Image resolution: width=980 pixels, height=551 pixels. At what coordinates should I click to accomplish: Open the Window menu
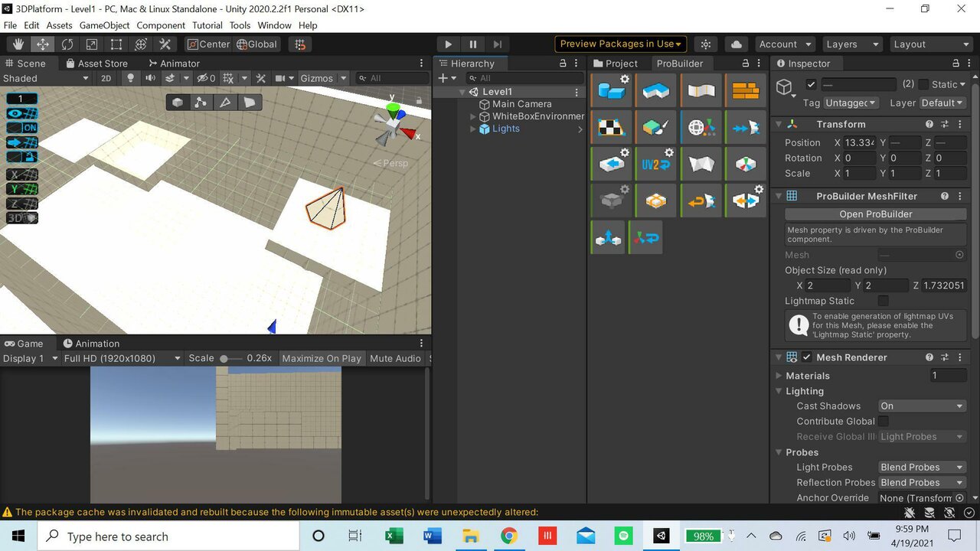(274, 25)
